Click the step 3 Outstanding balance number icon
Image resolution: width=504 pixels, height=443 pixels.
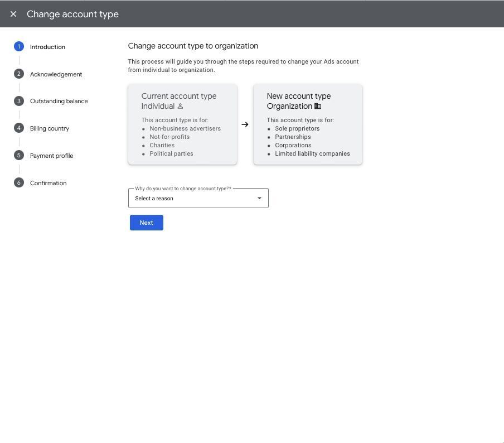(x=19, y=101)
